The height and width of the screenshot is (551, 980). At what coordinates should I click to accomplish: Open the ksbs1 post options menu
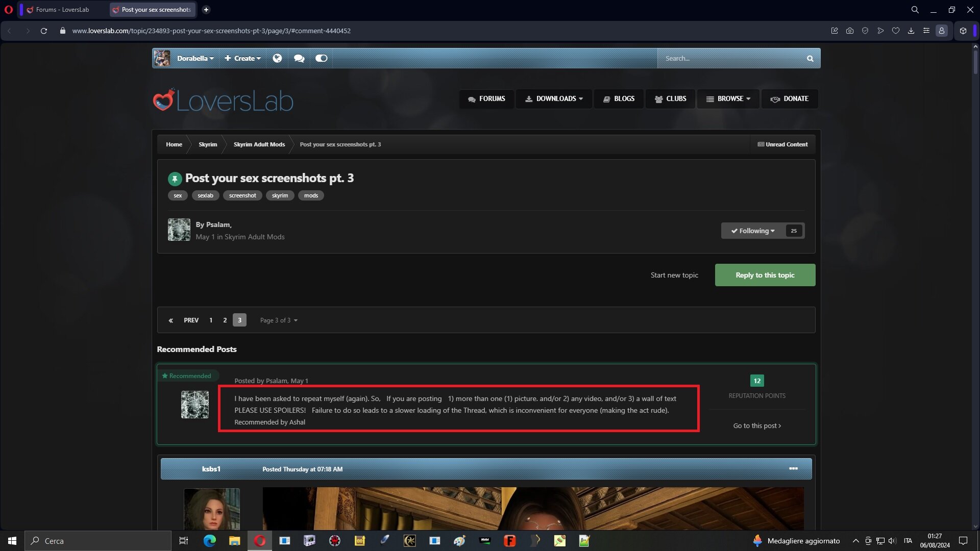click(793, 468)
